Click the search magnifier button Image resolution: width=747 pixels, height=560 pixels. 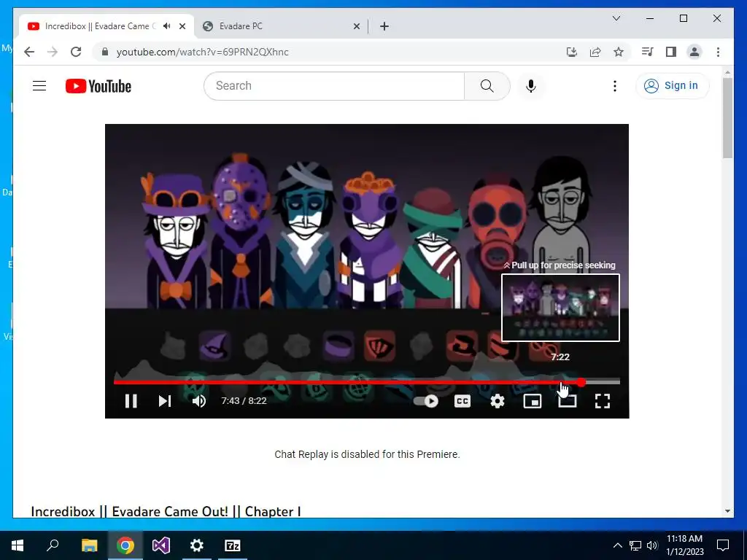(x=487, y=86)
